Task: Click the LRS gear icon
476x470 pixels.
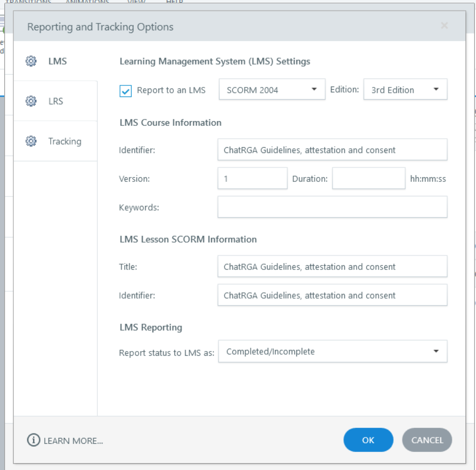Action: [31, 101]
